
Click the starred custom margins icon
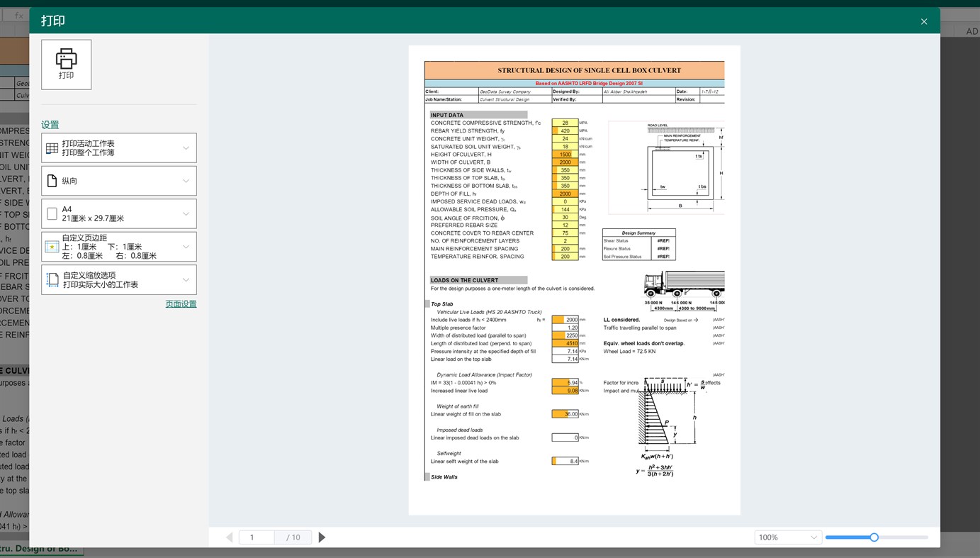51,246
